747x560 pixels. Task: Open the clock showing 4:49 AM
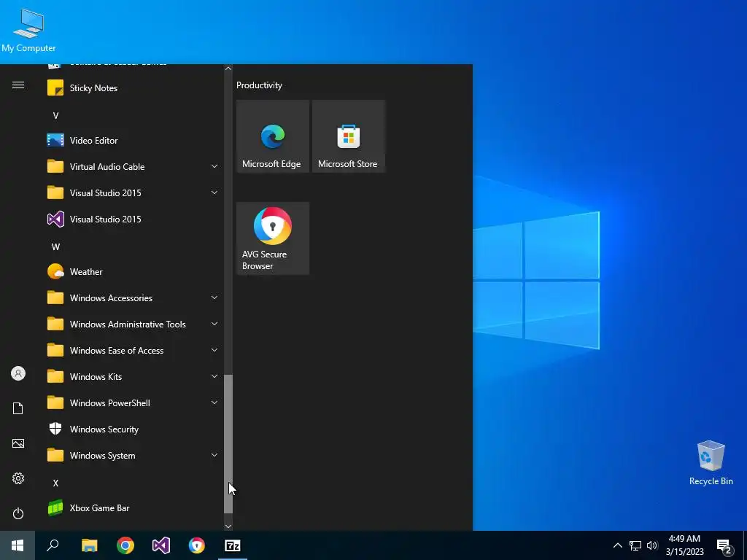point(684,545)
